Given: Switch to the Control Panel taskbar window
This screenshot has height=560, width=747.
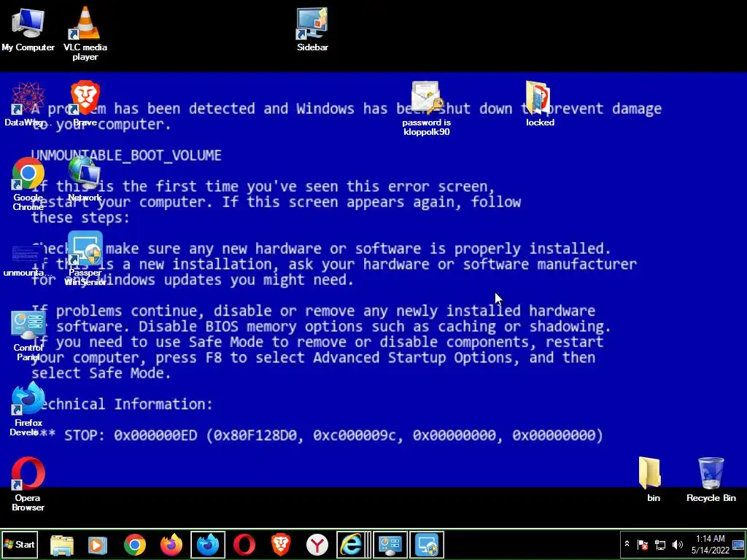Looking at the screenshot, I should (390, 545).
